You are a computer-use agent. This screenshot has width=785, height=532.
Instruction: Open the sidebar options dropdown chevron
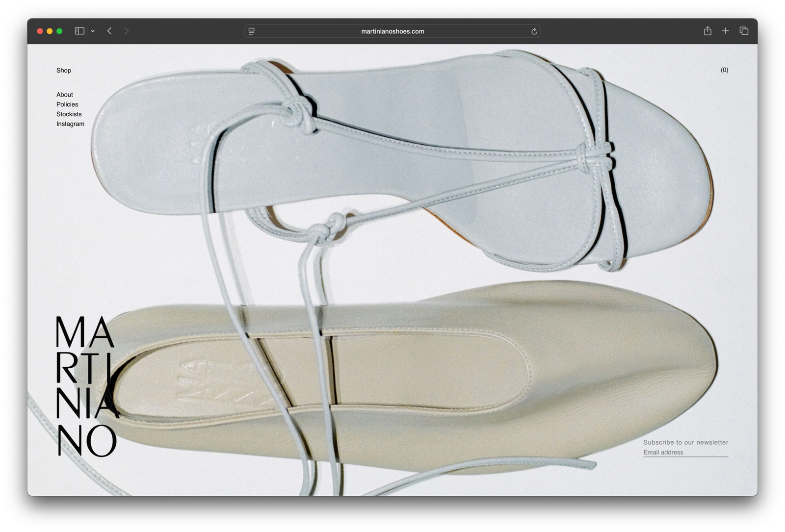[x=93, y=31]
